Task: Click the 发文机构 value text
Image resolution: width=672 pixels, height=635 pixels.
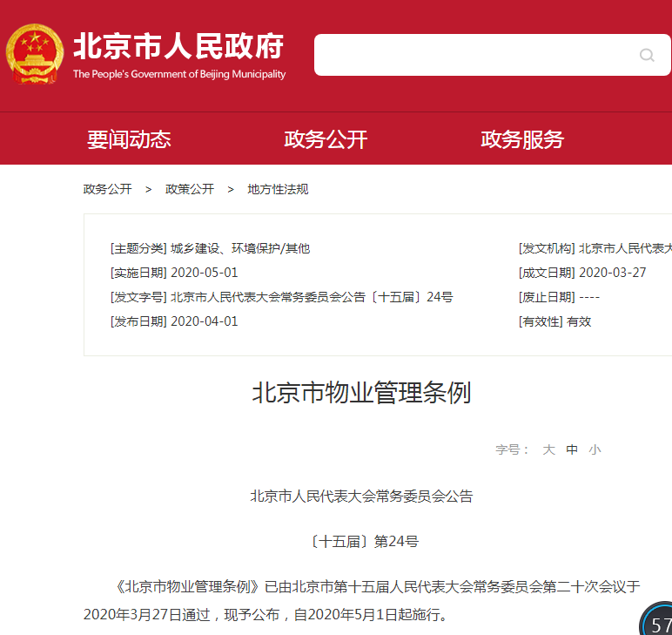Action: point(625,248)
